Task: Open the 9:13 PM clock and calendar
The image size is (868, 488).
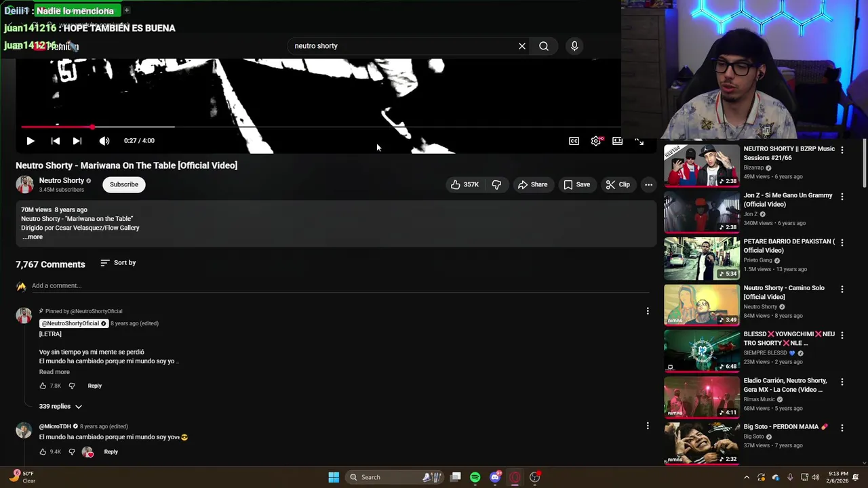Action: [838, 477]
